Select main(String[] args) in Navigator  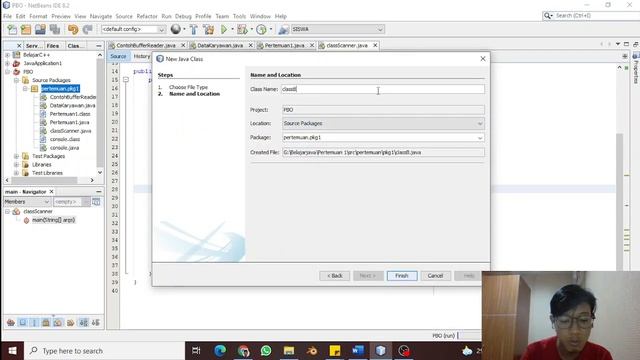(53, 220)
